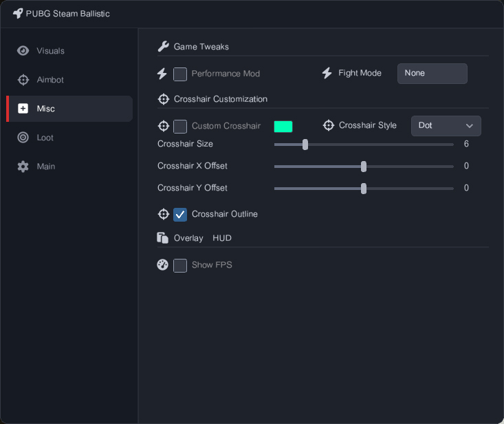
Task: Click crosshair icon beside Custom Crosshair checkbox
Action: tap(163, 126)
